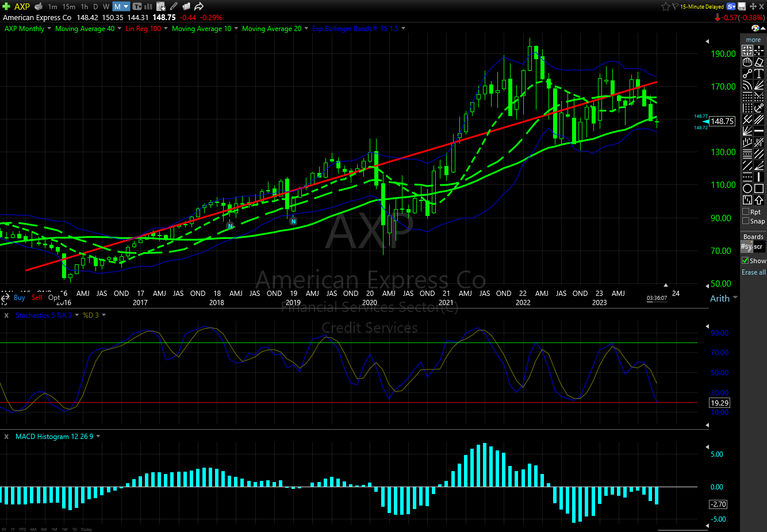
Task: Click the Opt link
Action: tap(54, 298)
